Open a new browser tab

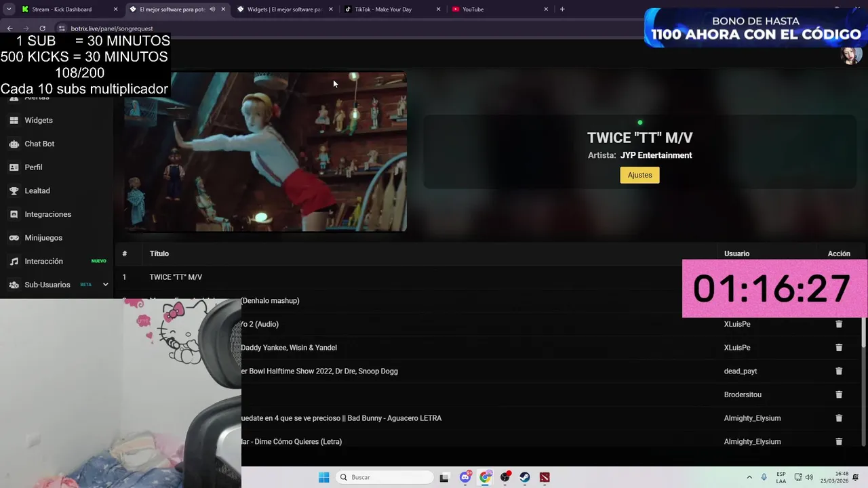point(562,9)
